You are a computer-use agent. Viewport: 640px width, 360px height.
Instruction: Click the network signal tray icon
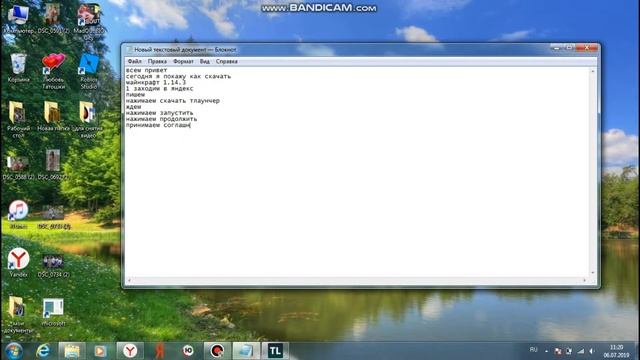580,351
